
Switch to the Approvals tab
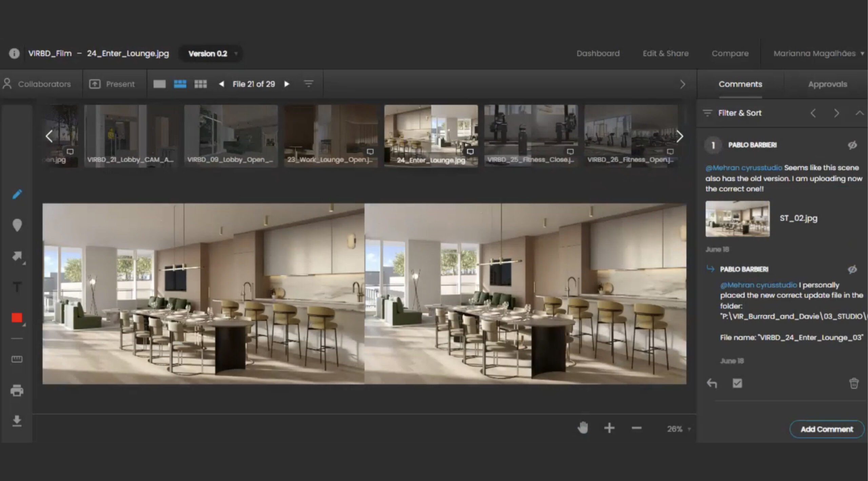(827, 84)
